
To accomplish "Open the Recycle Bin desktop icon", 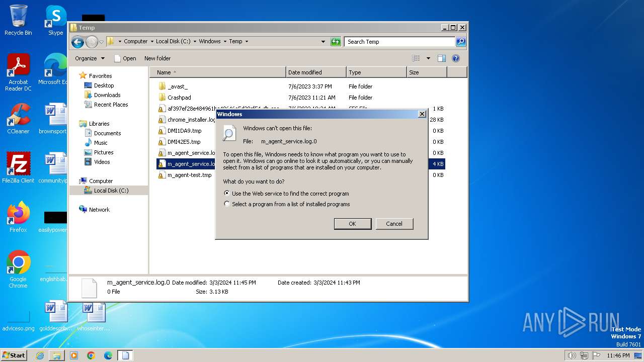I will tap(18, 20).
